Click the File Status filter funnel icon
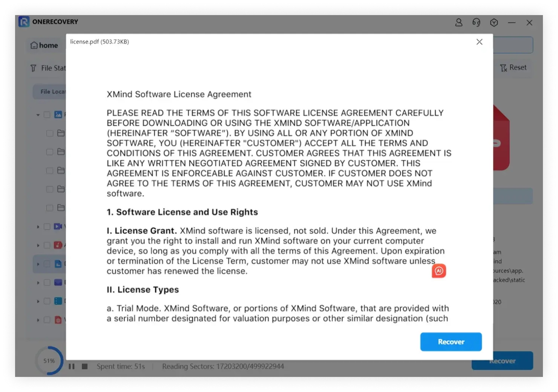558x392 pixels. 34,68
